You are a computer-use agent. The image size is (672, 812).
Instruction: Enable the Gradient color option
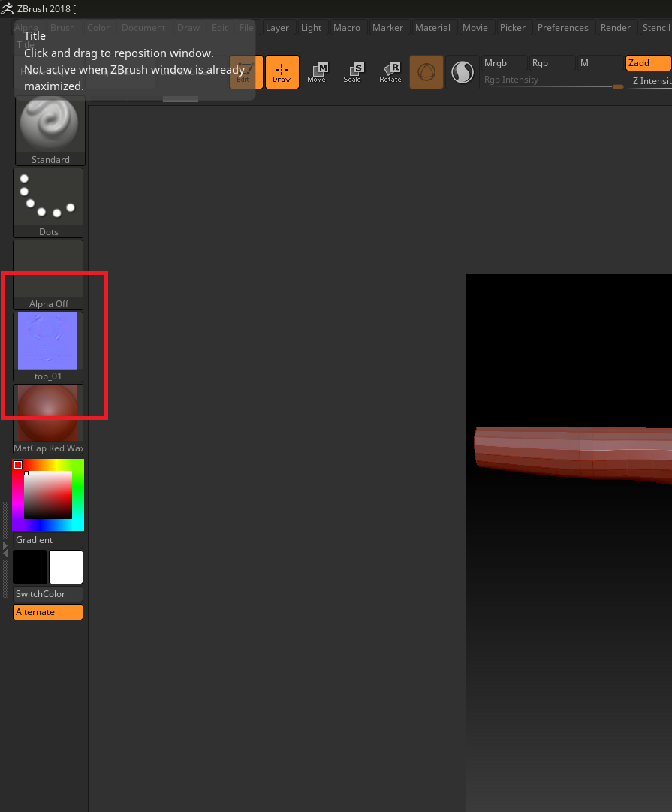pyautogui.click(x=48, y=540)
